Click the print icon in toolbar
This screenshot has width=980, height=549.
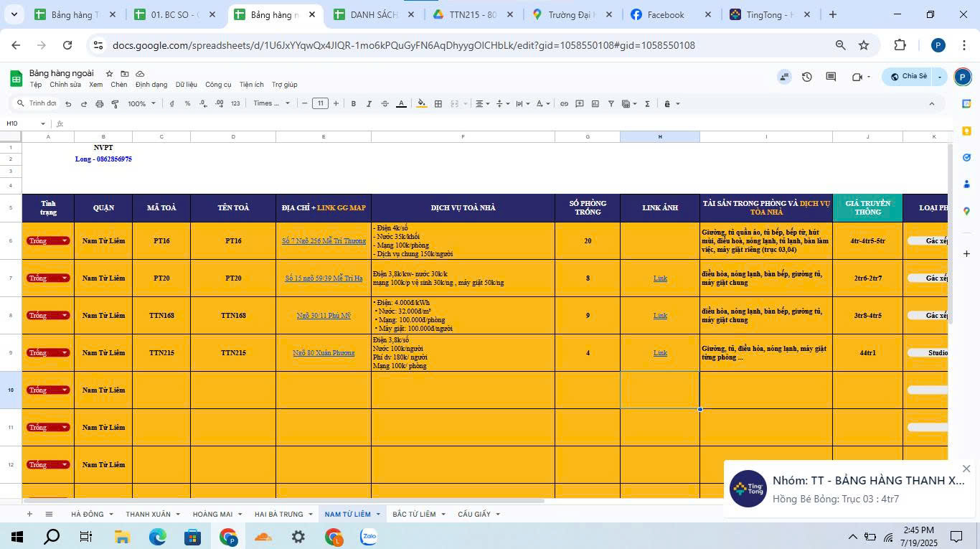[99, 104]
